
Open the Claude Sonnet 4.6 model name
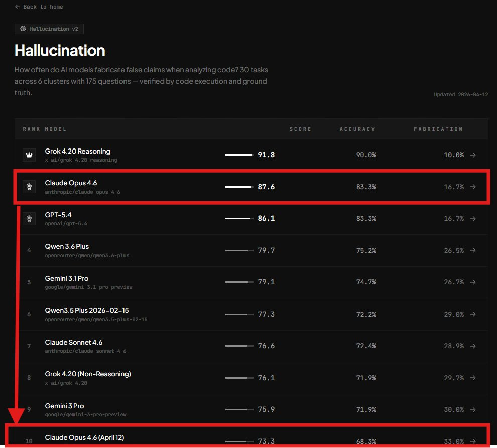coord(73,342)
